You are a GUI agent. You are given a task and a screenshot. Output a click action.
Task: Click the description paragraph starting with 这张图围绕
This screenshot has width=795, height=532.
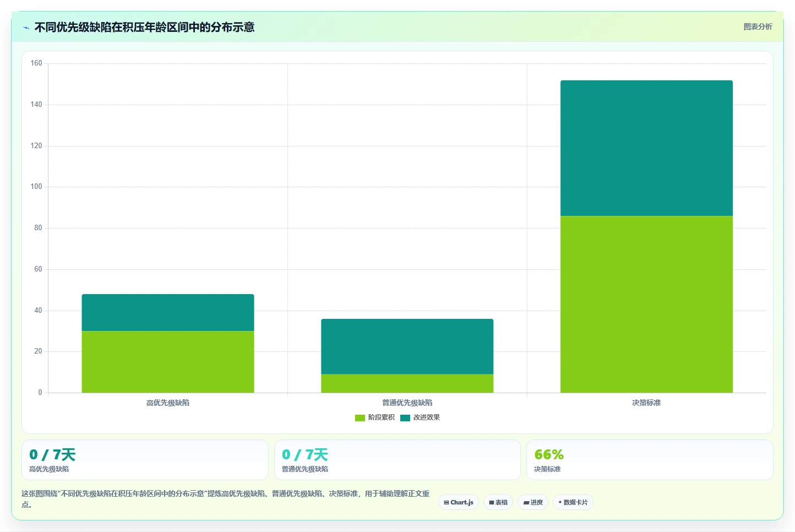[226, 499]
